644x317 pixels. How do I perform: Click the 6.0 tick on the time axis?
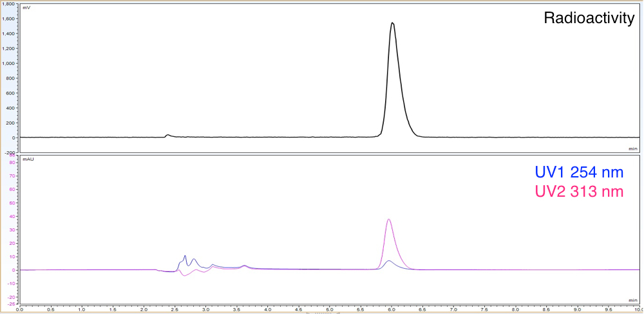[x=392, y=309]
